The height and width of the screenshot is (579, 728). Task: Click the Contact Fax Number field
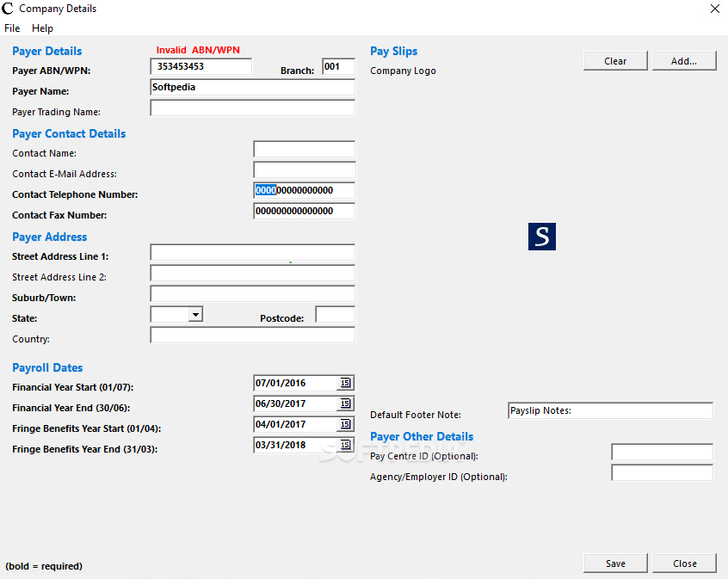[304, 211]
